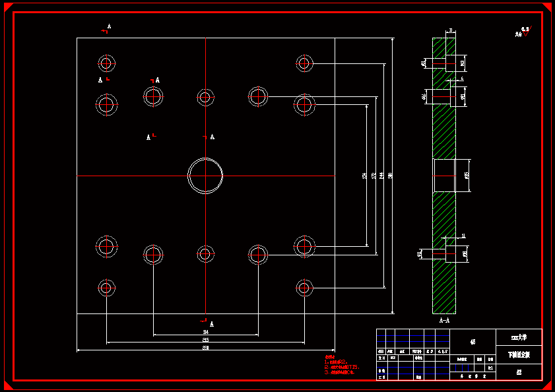Click the lower hole on the vertical centerline
The height and width of the screenshot is (392, 555).
click(205, 254)
